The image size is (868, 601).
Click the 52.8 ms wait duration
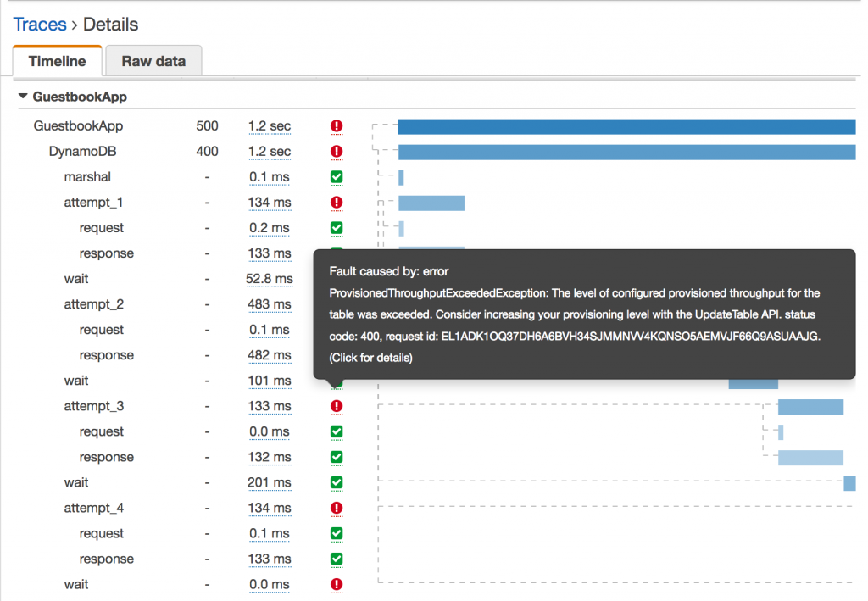coord(270,279)
